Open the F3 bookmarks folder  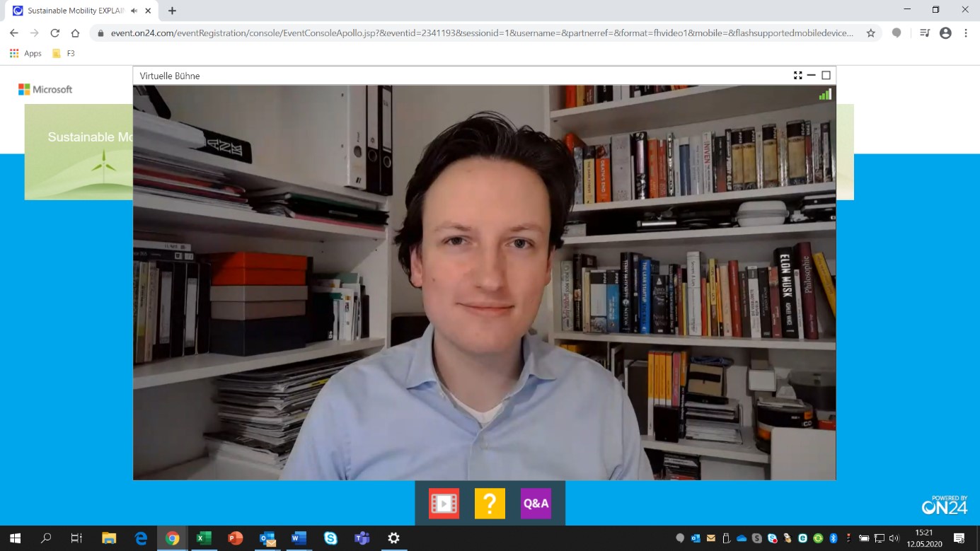pos(62,53)
